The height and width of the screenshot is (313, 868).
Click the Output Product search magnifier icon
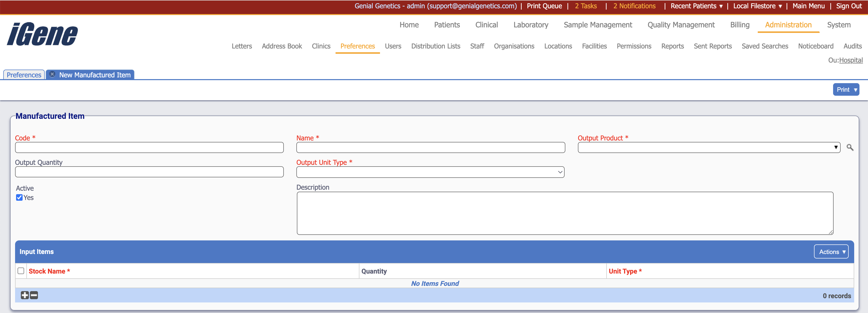[850, 147]
